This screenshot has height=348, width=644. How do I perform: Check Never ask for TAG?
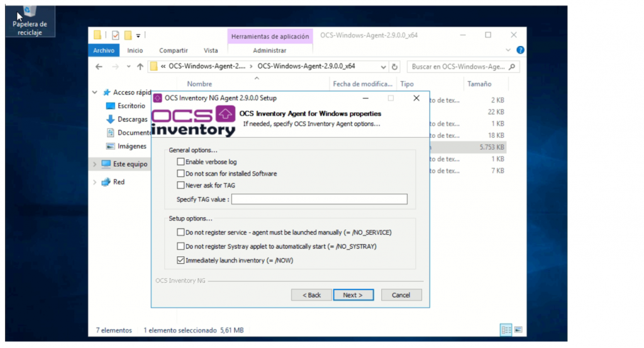180,185
